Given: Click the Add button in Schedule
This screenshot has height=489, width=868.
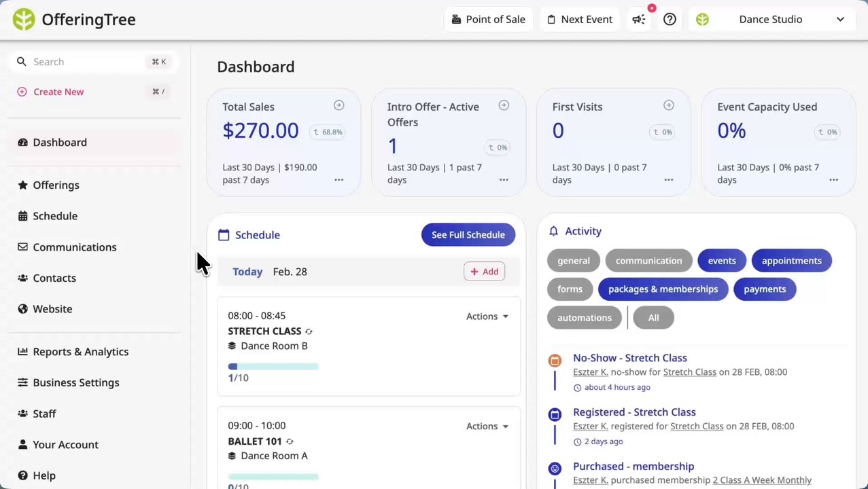Looking at the screenshot, I should [484, 272].
